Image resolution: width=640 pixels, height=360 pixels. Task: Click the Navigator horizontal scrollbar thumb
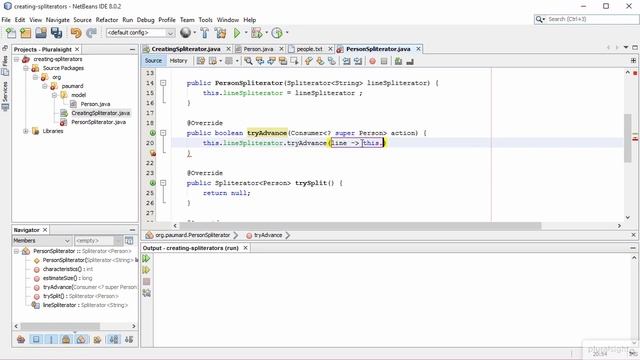coord(60,326)
